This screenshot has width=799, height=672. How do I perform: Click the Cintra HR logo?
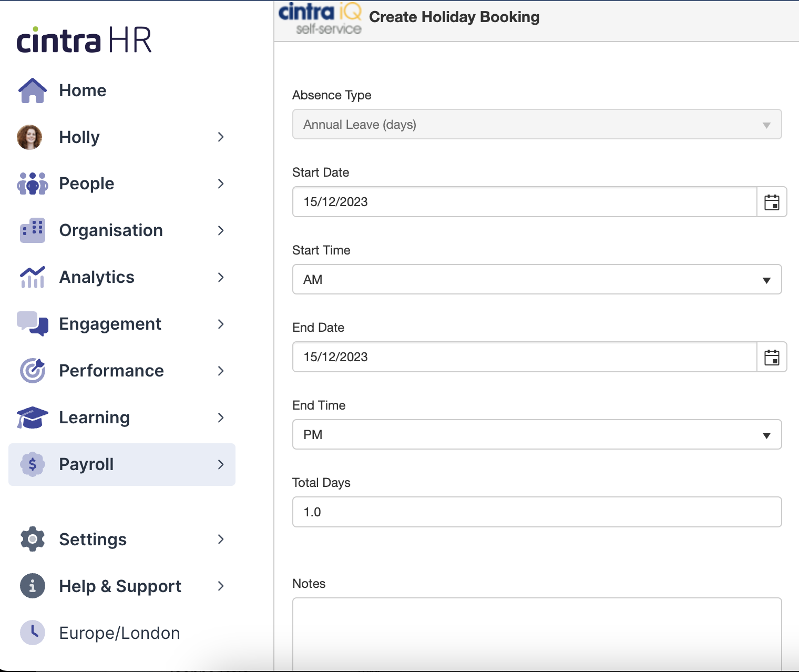click(x=84, y=40)
